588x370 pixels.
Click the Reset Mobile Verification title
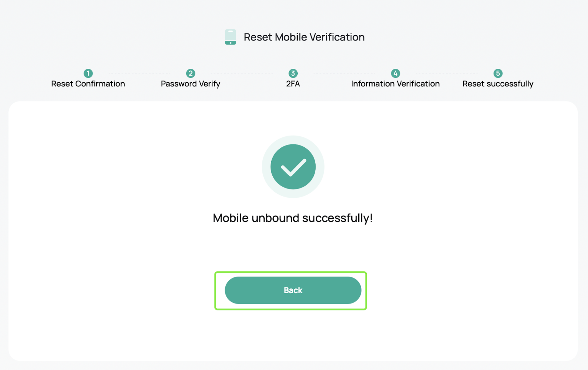[x=304, y=37]
